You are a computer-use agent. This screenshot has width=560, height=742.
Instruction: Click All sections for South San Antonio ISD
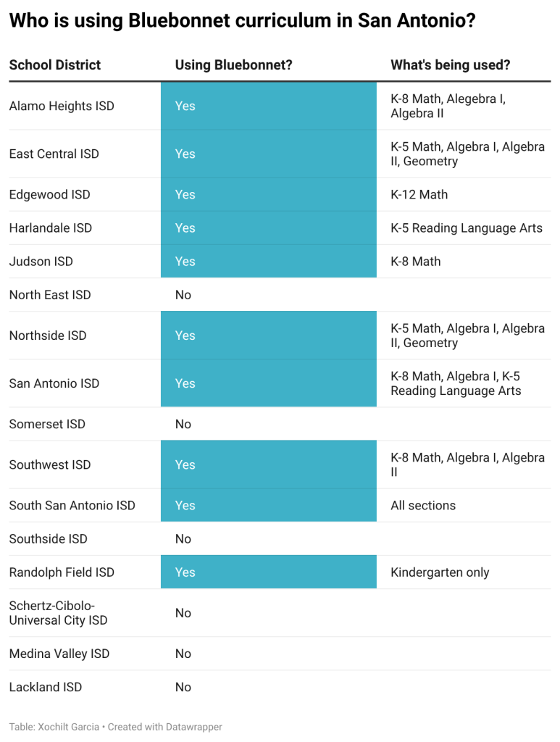(423, 505)
